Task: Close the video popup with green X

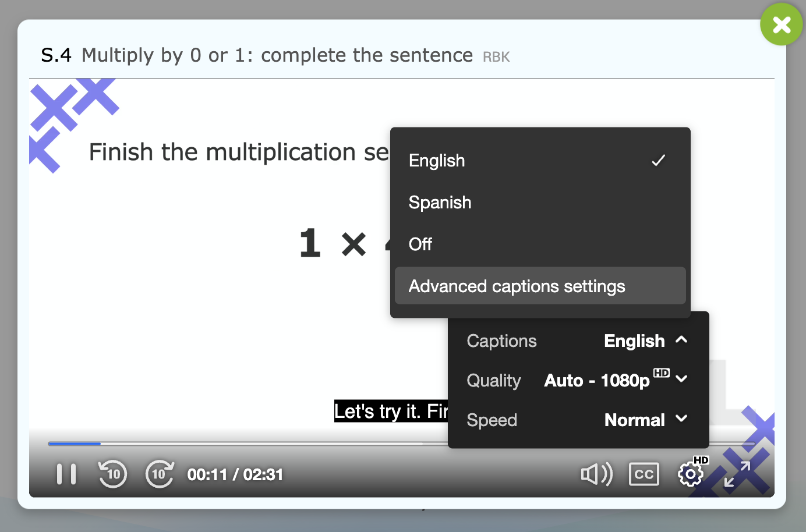Action: pyautogui.click(x=781, y=24)
